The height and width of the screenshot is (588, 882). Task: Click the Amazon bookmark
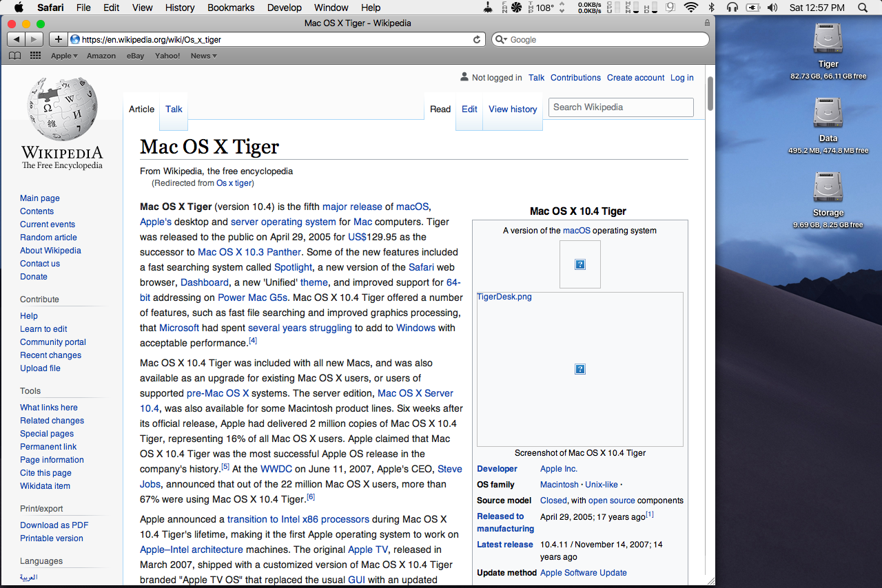[101, 56]
